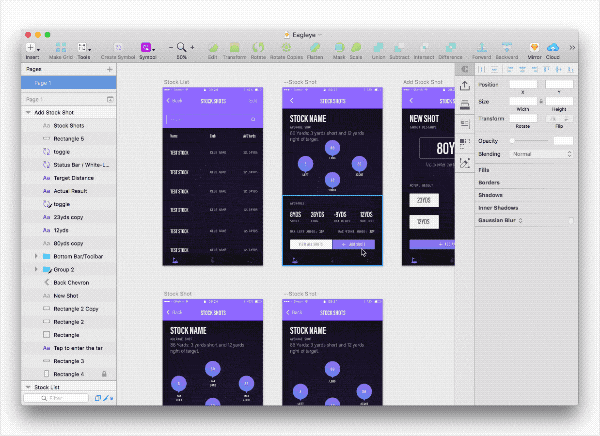Add a new page with plus button
The height and width of the screenshot is (436, 600).
[110, 69]
